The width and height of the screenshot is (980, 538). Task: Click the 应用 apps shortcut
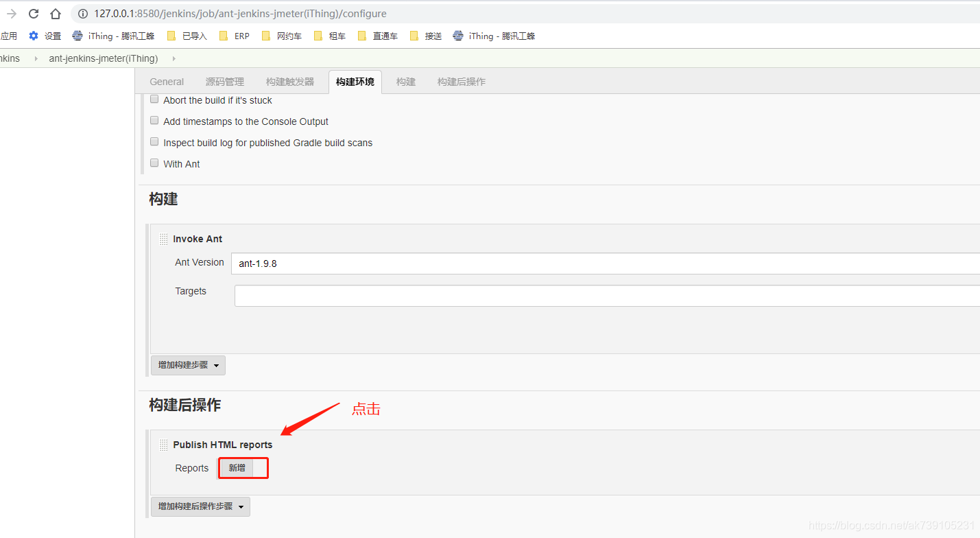8,36
